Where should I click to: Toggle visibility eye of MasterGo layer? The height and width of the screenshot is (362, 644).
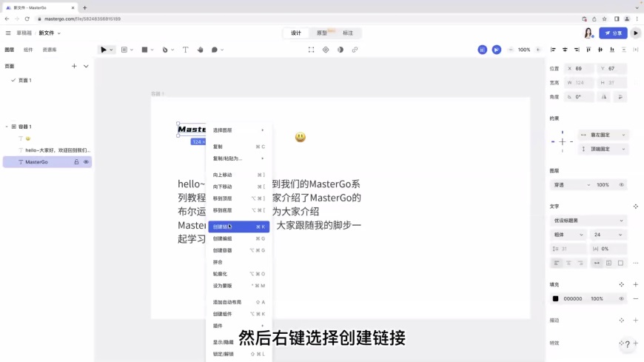(x=87, y=162)
